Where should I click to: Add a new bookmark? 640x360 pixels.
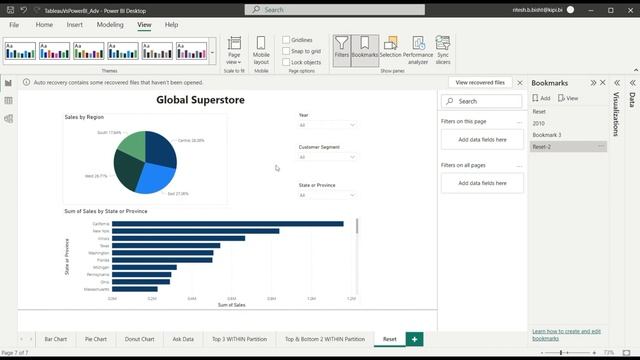[541, 98]
